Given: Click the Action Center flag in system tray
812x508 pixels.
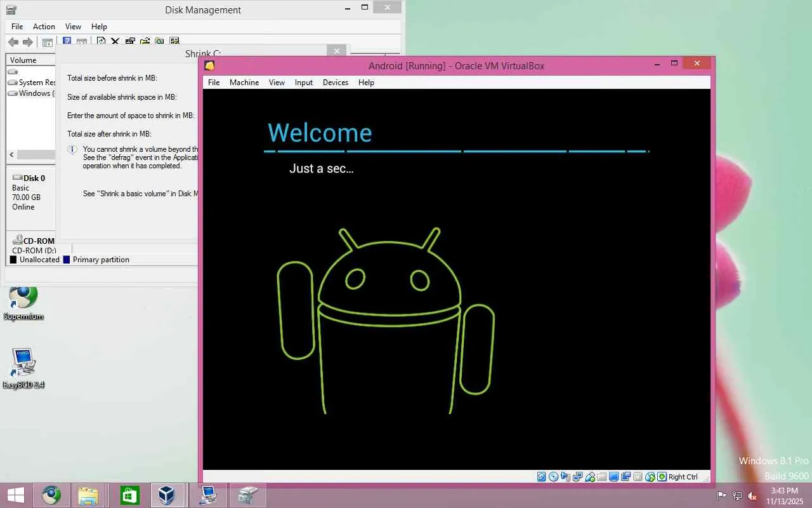Looking at the screenshot, I should (x=721, y=496).
